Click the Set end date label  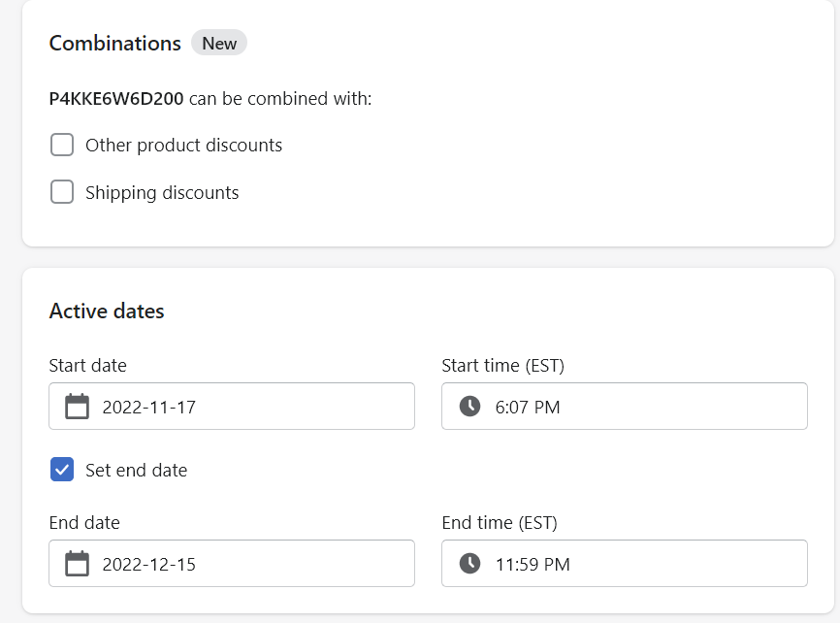[x=136, y=471]
